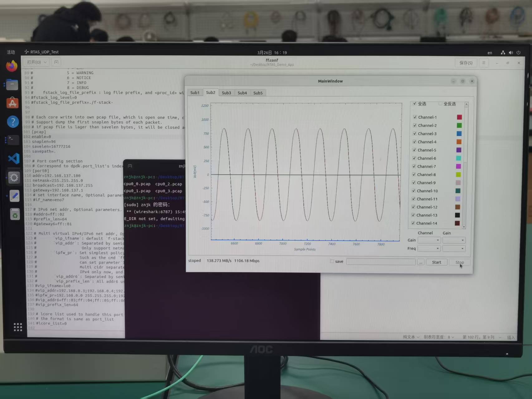Screen dimensions: 532x399
Task: Open the Files manager in dock
Action: pos(12,85)
